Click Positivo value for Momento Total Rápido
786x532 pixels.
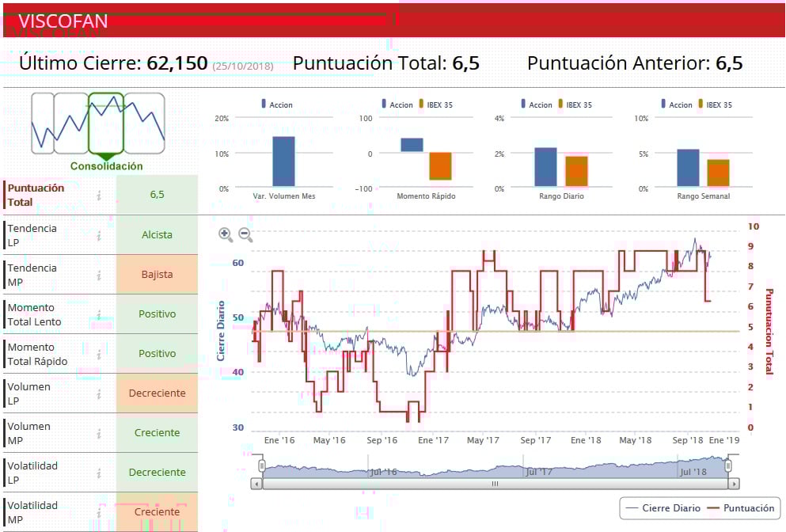[x=157, y=354]
